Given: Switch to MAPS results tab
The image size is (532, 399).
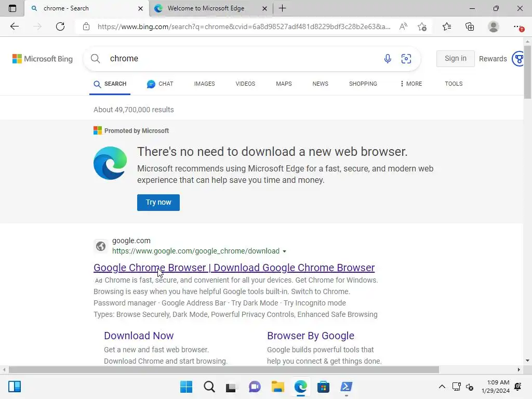Looking at the screenshot, I should pyautogui.click(x=284, y=84).
